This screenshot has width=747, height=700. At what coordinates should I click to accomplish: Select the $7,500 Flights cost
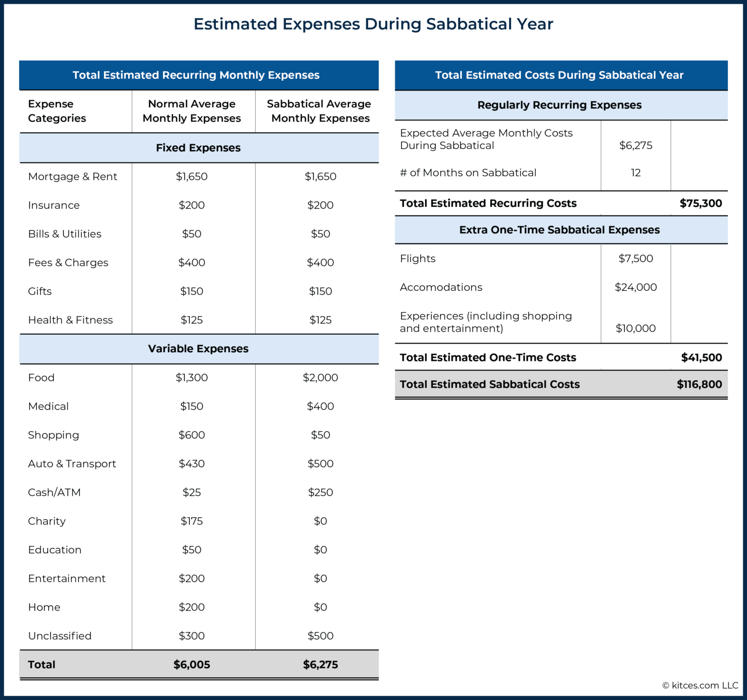[636, 258]
